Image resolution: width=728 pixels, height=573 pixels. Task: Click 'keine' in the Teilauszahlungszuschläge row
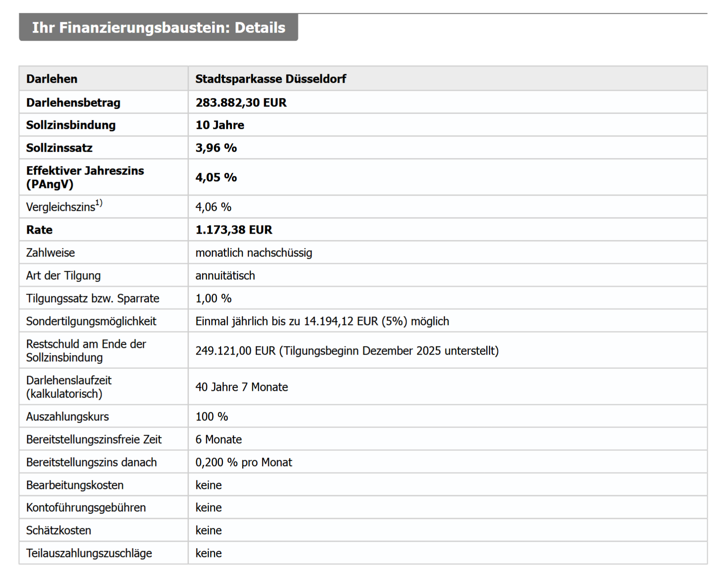(x=208, y=553)
